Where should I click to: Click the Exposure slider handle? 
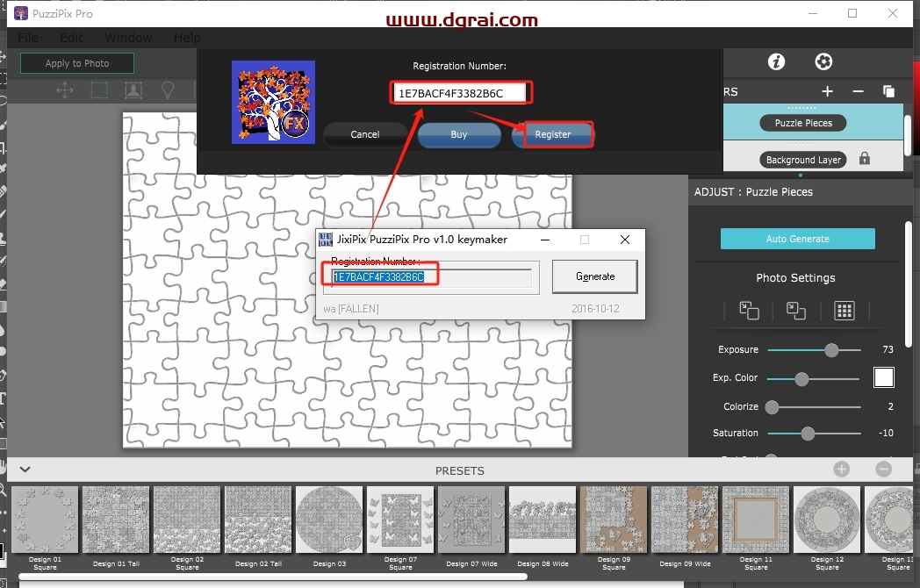coord(830,350)
